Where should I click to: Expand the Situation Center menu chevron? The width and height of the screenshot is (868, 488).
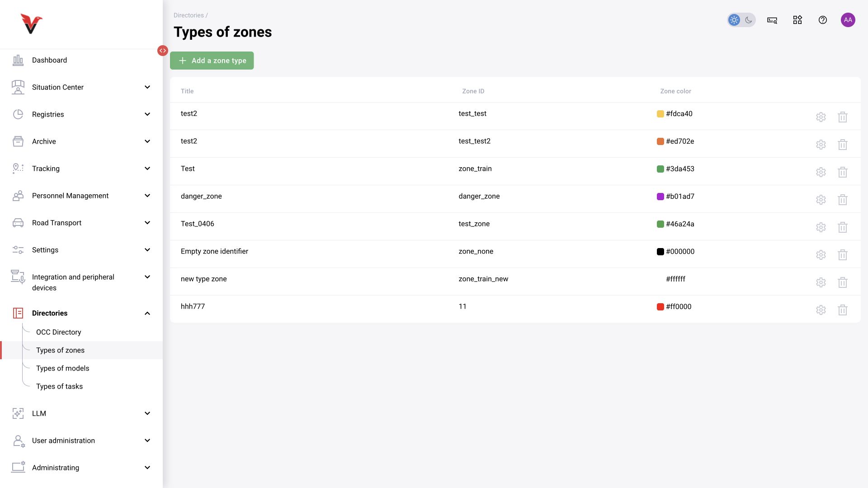(x=147, y=87)
